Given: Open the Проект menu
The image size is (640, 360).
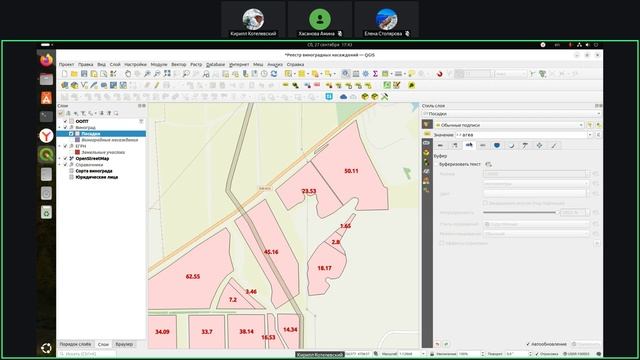Looking at the screenshot, I should tap(66, 64).
